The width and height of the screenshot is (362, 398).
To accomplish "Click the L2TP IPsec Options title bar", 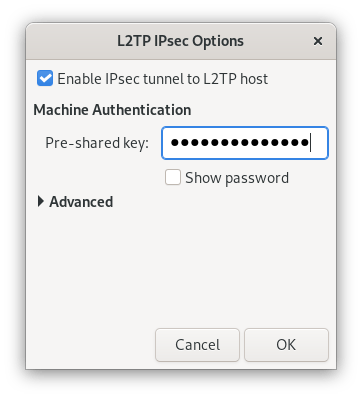I will (x=181, y=41).
